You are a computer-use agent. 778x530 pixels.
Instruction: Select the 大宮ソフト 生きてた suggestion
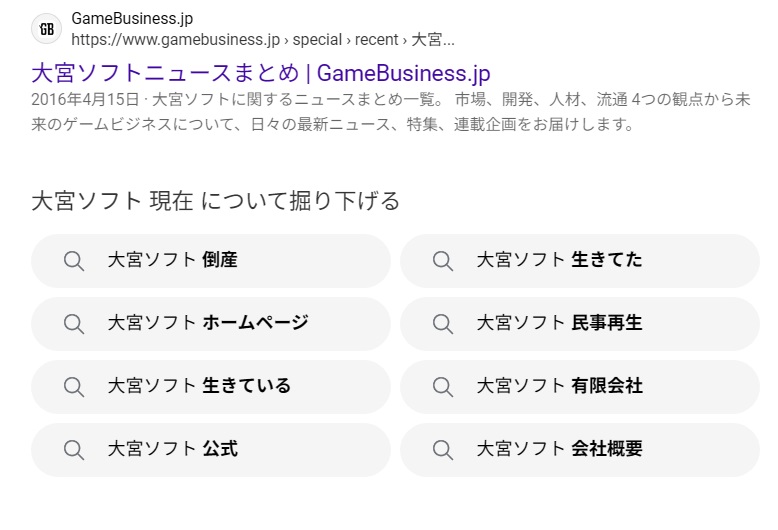559,261
